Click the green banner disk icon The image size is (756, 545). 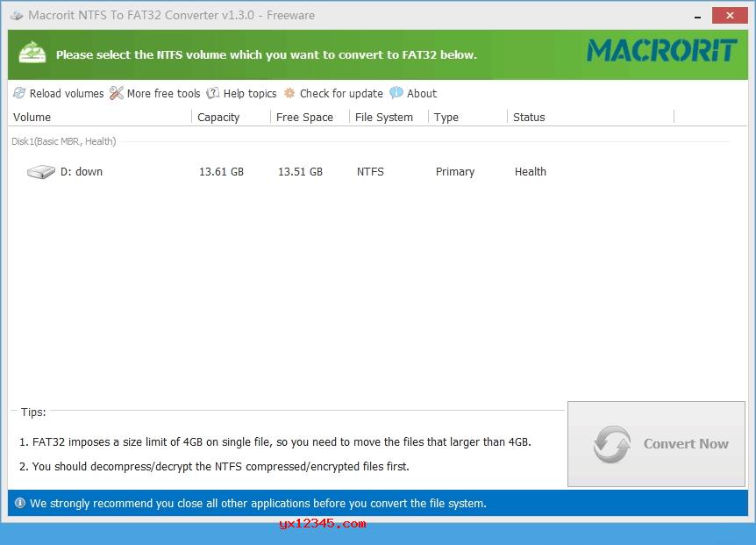[x=32, y=53]
